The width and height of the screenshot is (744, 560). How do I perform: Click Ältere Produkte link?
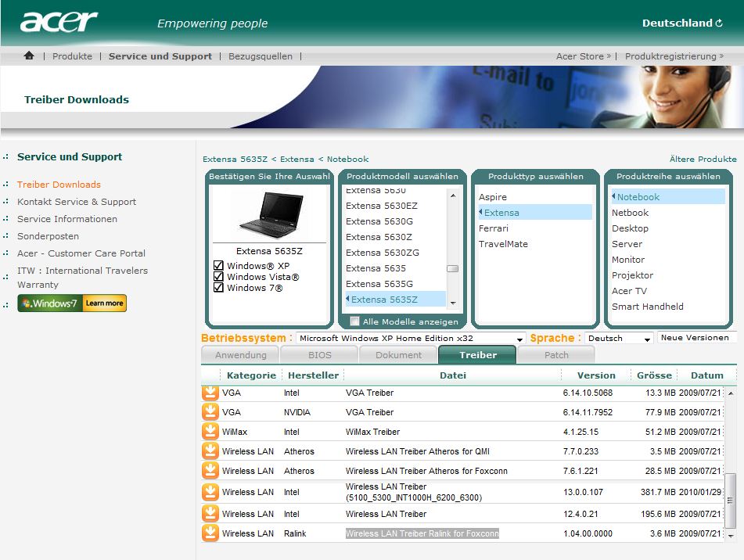(x=703, y=159)
